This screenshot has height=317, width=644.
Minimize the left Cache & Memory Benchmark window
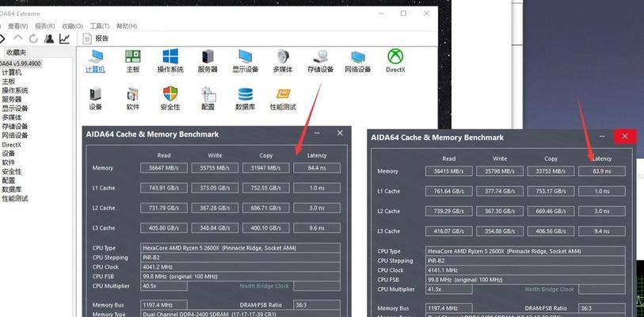[x=317, y=134]
